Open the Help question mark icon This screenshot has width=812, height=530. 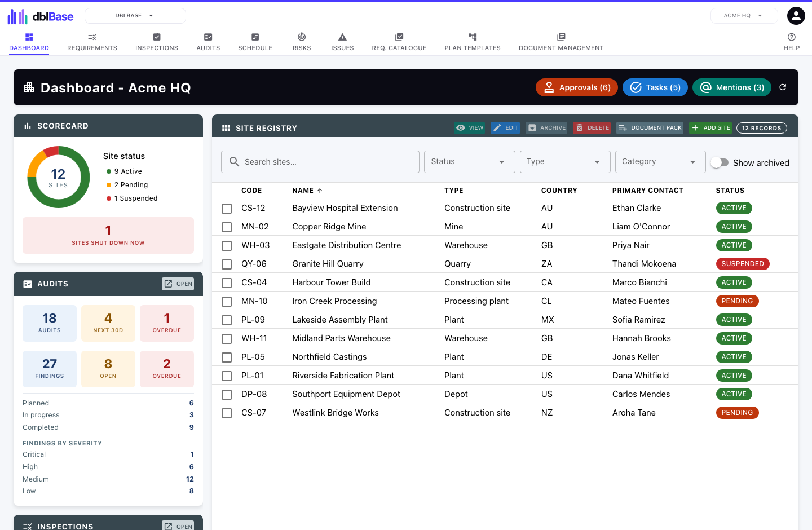(792, 37)
